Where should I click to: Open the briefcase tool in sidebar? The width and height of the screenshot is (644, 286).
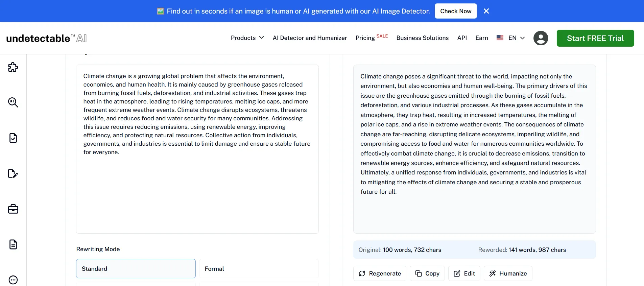[x=13, y=209]
